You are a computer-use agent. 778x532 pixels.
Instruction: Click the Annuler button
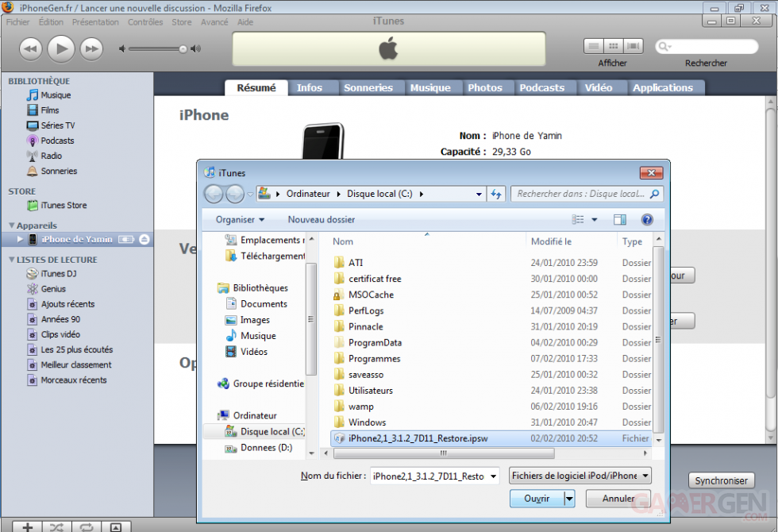(x=618, y=499)
